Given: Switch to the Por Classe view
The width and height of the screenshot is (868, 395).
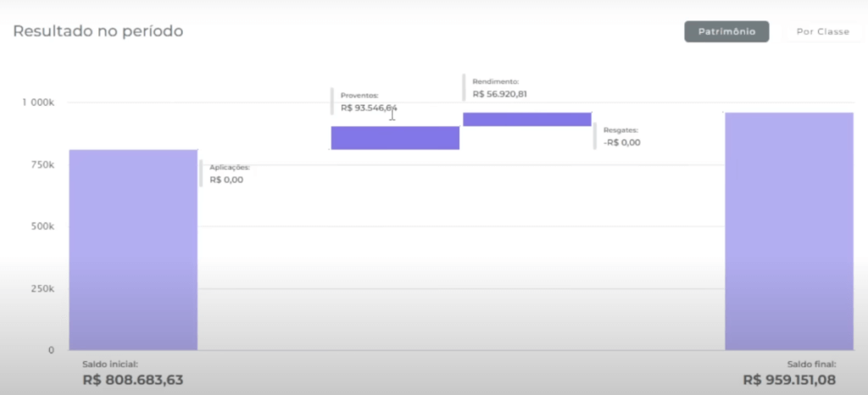Looking at the screenshot, I should (x=821, y=32).
